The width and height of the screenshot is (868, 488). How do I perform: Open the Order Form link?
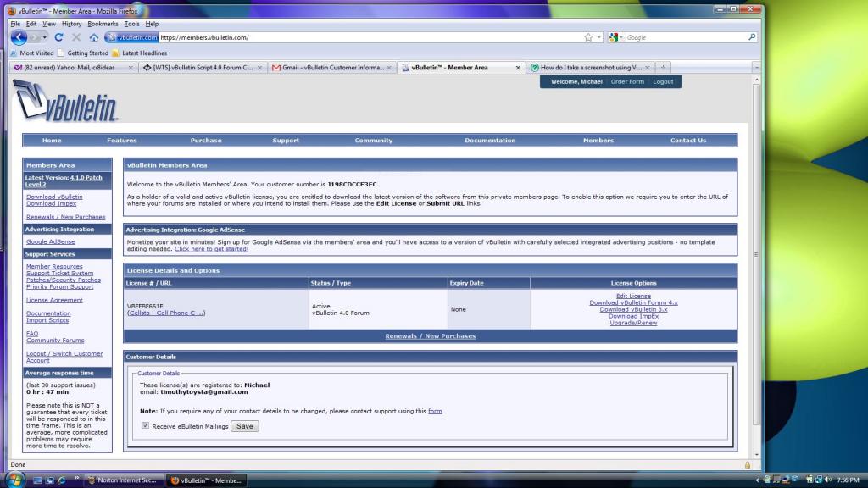[x=627, y=81]
